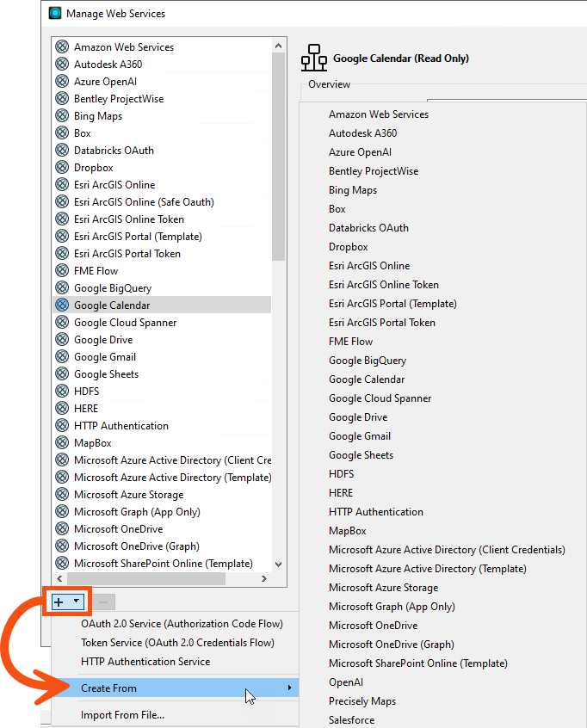Screen dimensions: 587x728
Task: Expand the Create From submenu arrow
Action: [x=289, y=688]
